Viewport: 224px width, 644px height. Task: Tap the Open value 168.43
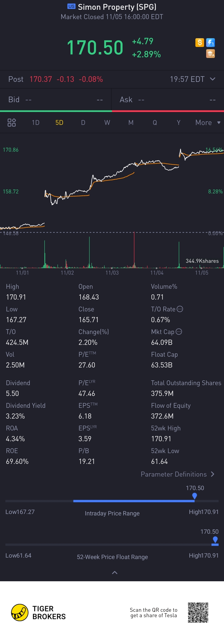[89, 297]
